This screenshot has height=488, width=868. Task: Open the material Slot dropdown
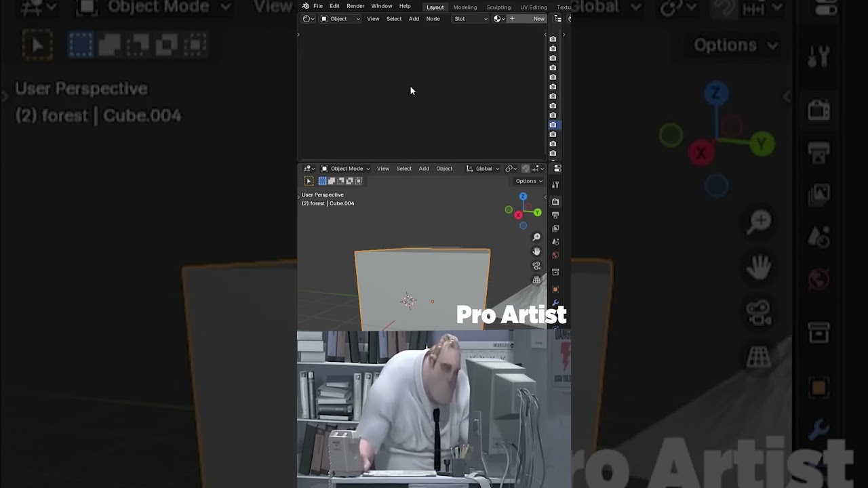tap(471, 19)
